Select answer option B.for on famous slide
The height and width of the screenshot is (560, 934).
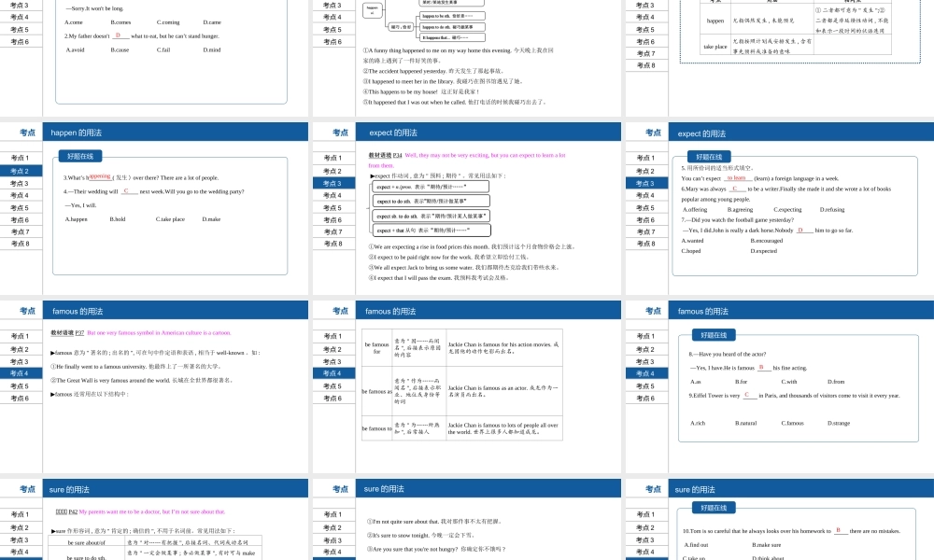[741, 382]
